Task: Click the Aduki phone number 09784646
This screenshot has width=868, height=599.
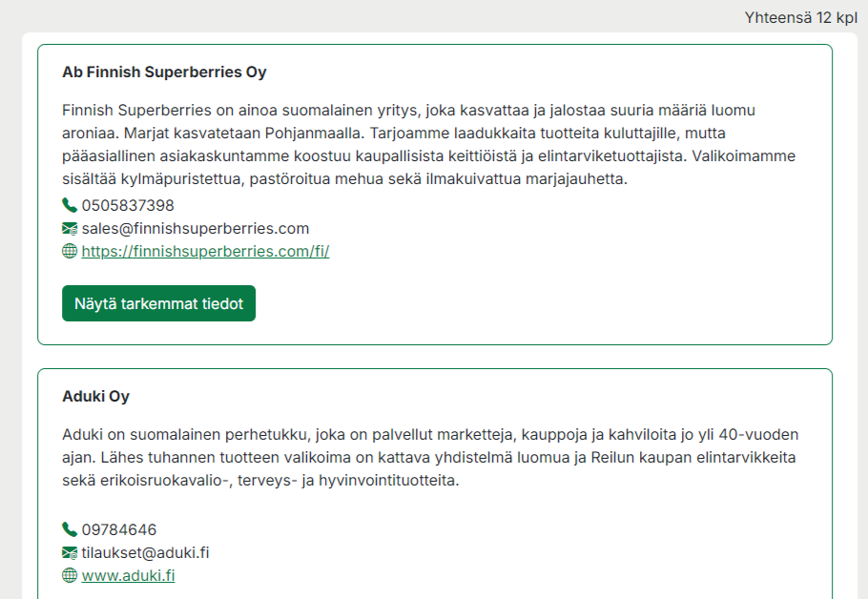Action: (x=119, y=529)
